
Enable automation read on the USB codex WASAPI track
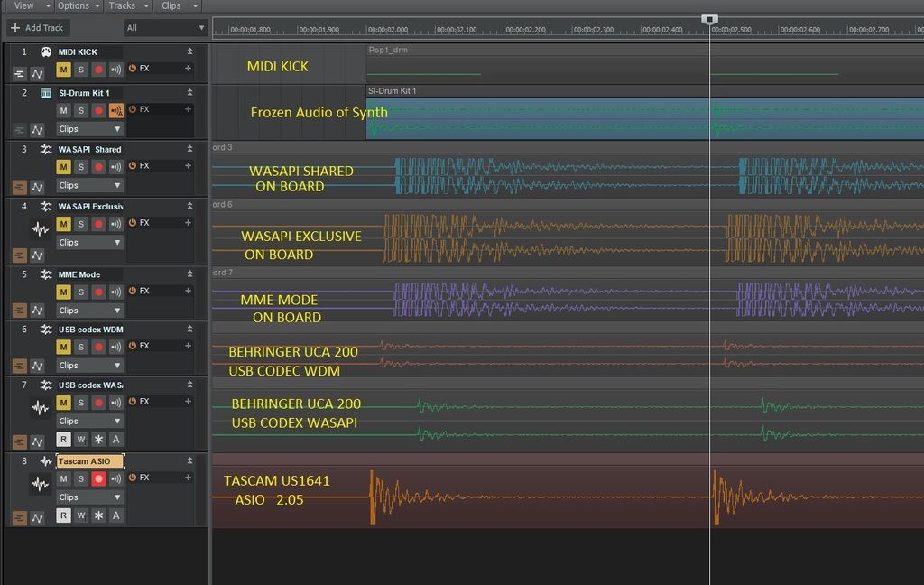(x=65, y=441)
